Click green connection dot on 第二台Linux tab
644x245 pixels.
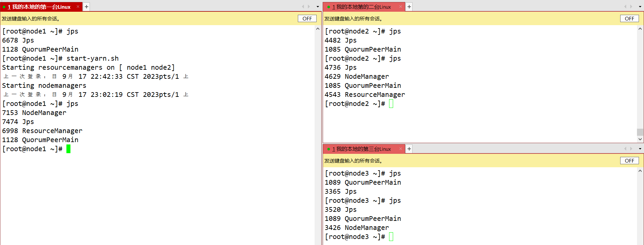click(x=329, y=7)
